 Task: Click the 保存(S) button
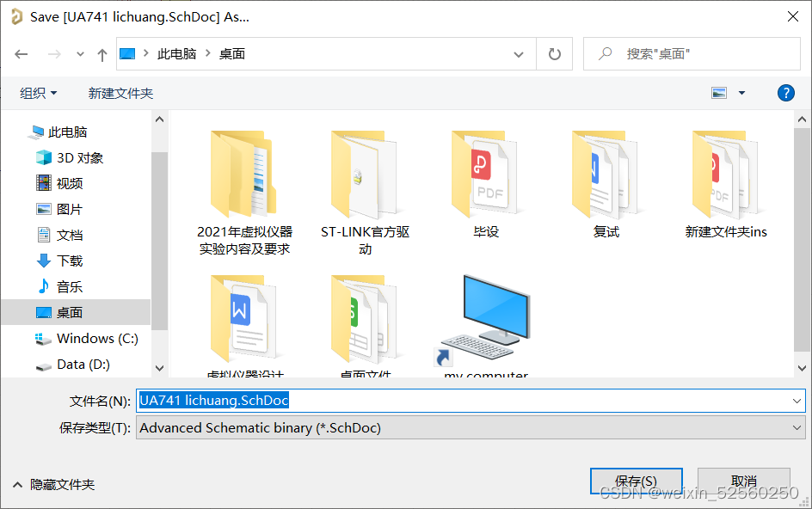coord(636,481)
